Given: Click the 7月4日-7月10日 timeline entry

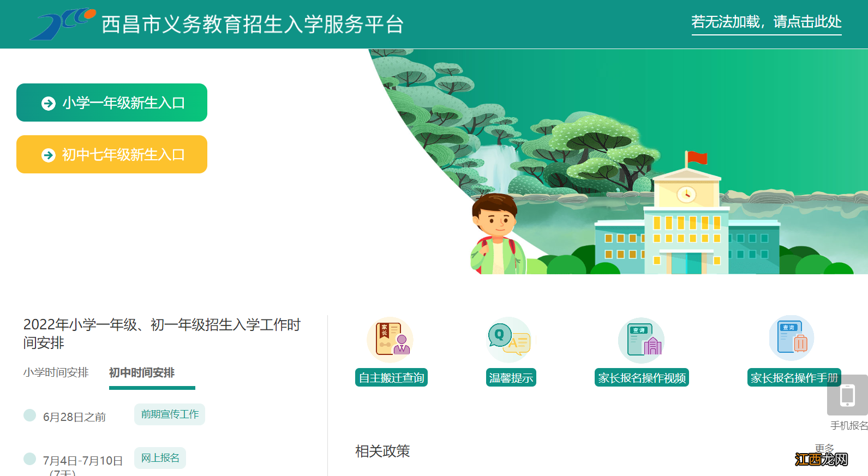Looking at the screenshot, I should [83, 461].
